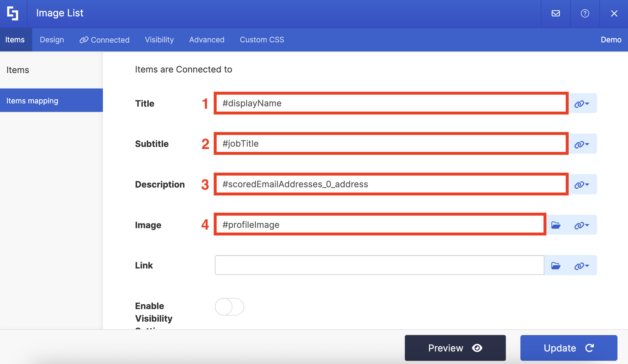Click the Demo link
628x364 pixels.
[611, 40]
